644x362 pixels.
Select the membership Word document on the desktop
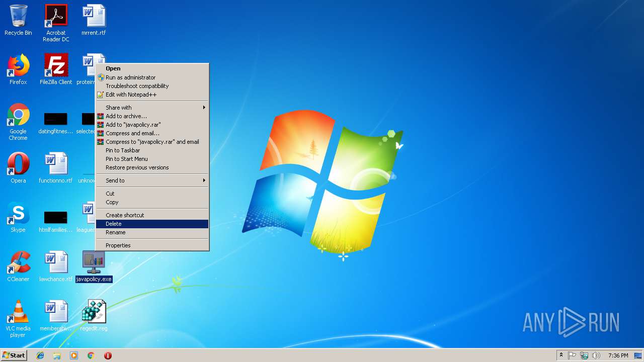[x=56, y=316]
